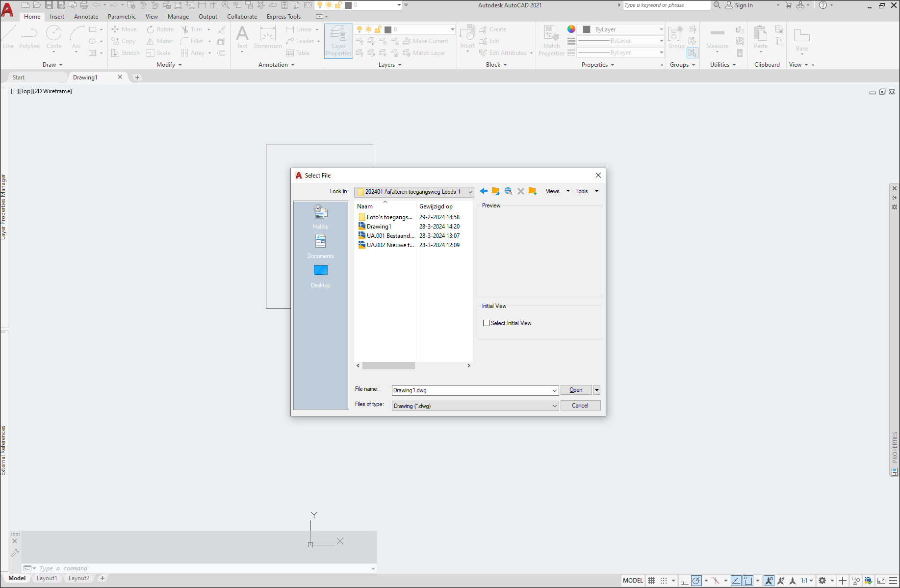Switch to the Insert ribbon tab

tap(57, 17)
